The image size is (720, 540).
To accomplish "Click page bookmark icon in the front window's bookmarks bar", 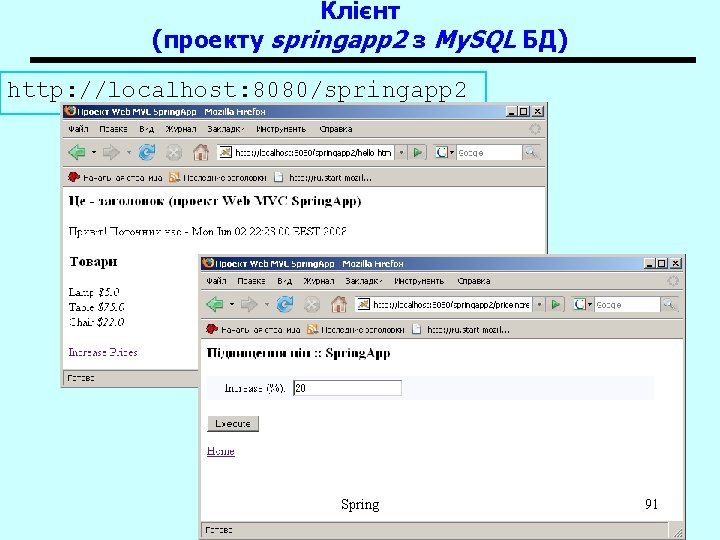I will pos(416,329).
